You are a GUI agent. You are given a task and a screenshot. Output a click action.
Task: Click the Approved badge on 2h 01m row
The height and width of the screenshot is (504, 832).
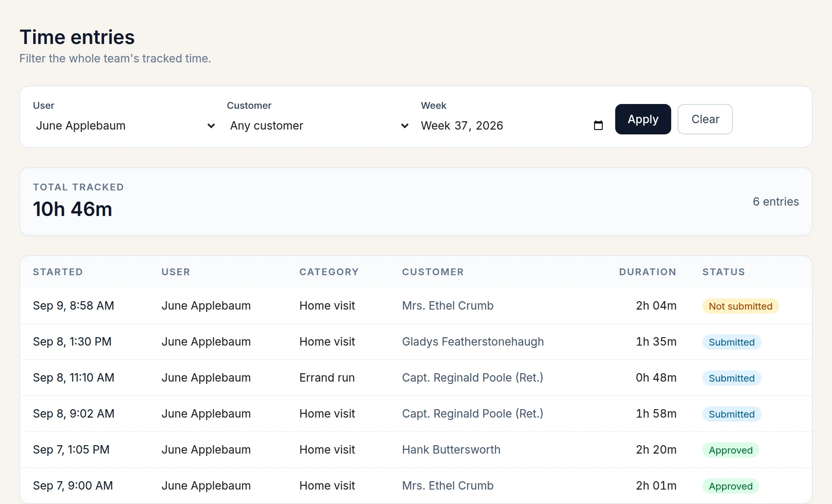pos(730,486)
